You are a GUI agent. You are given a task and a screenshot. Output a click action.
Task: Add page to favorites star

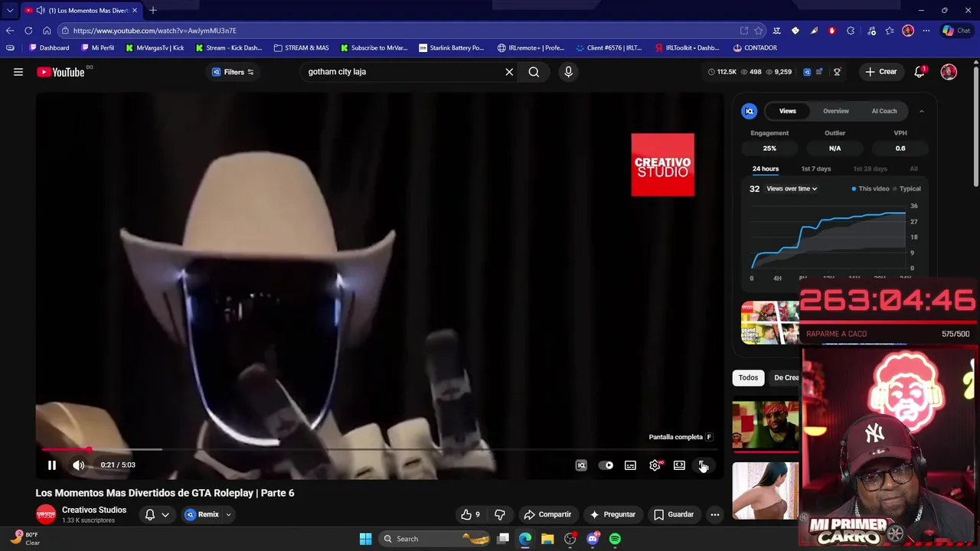point(758,31)
